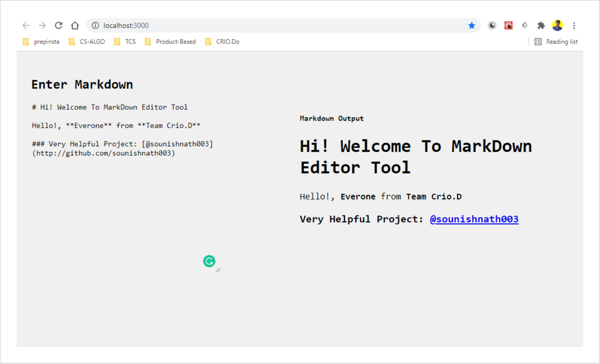Bookmark this page using the star icon
The width and height of the screenshot is (600, 364).
click(472, 25)
